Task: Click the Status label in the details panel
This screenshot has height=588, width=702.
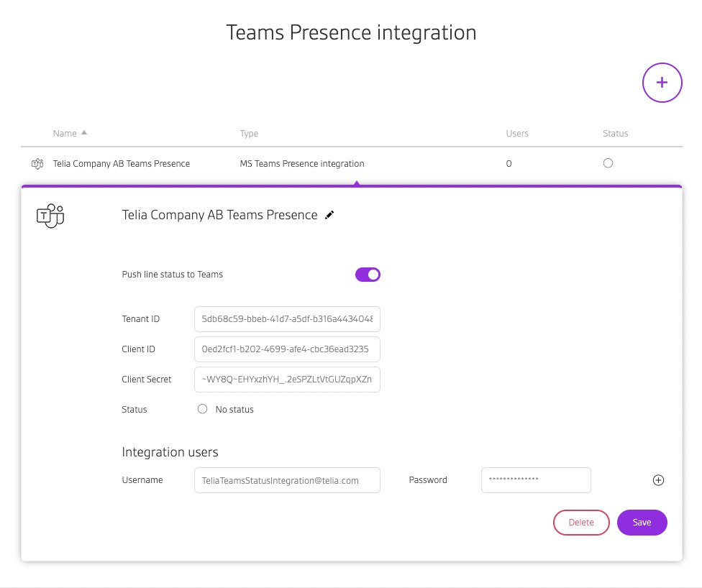Action: pos(135,410)
